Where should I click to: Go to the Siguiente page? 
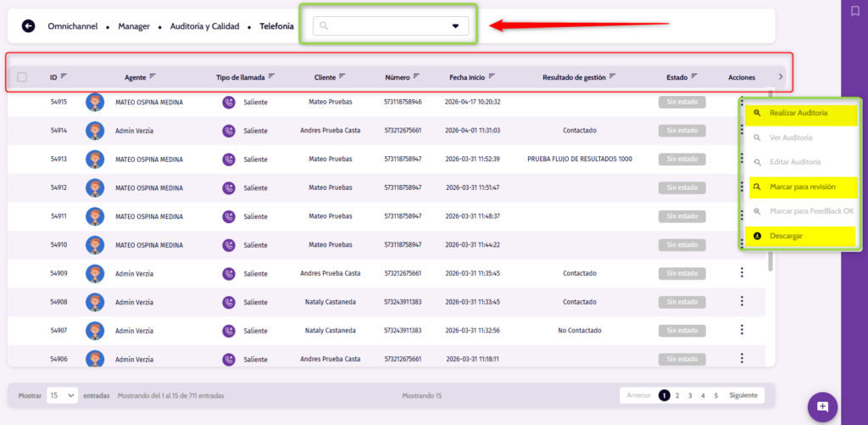(743, 395)
